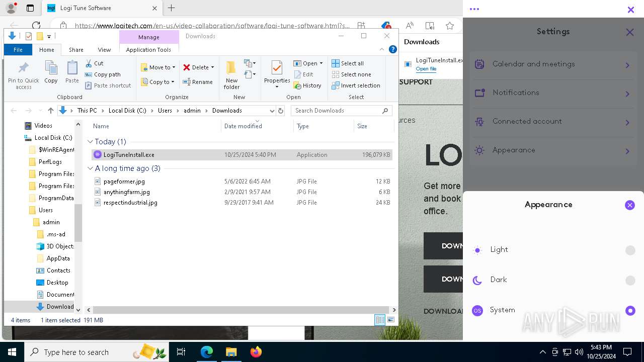Refresh the Edge browser page
Screen dimensions: 644x362
click(36, 25)
